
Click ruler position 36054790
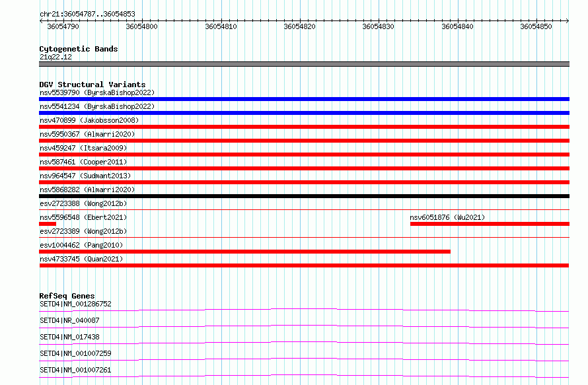tap(63, 26)
